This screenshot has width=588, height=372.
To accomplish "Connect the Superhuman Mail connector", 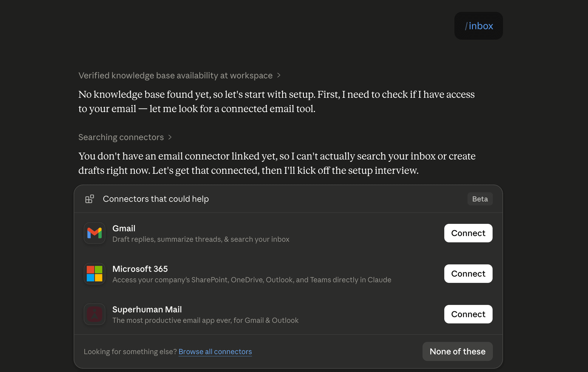I will point(468,314).
